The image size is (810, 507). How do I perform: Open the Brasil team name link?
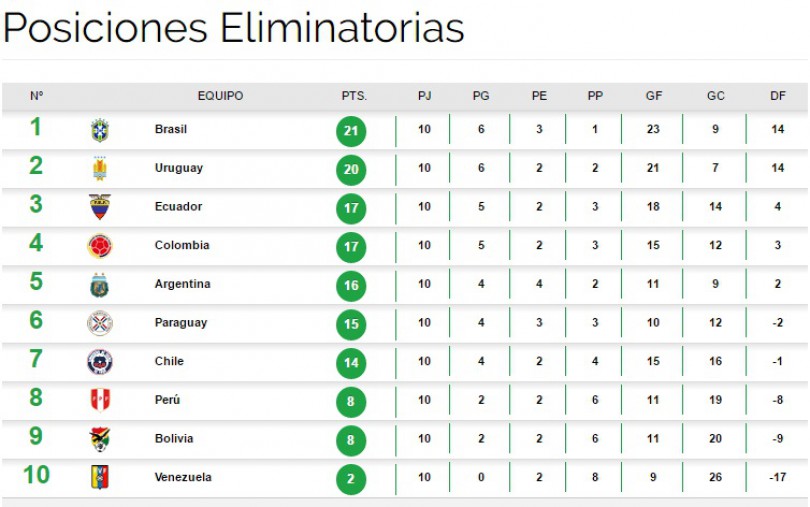click(x=171, y=129)
